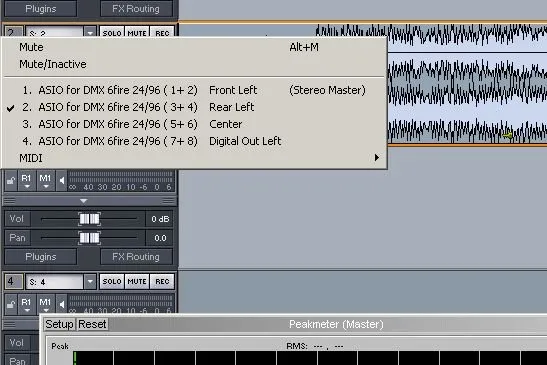Open M1 routing dropdown on track 4
Image resolution: width=547 pixels, height=365 pixels.
tap(45, 304)
